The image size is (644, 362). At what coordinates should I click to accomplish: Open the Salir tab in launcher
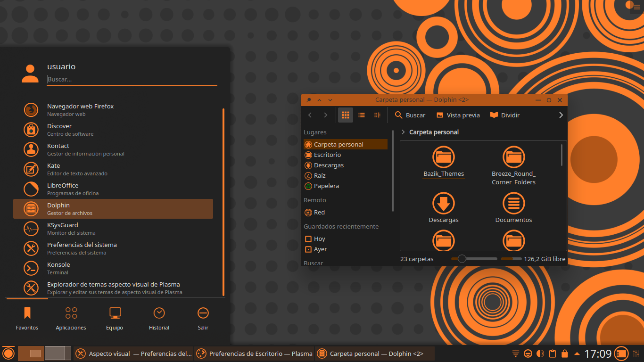tap(203, 318)
